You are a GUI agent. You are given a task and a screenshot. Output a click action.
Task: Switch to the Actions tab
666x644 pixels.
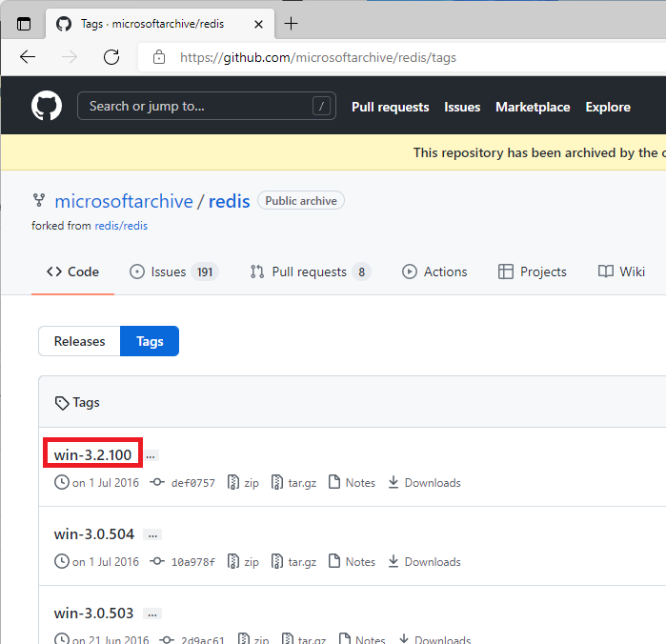tap(434, 272)
